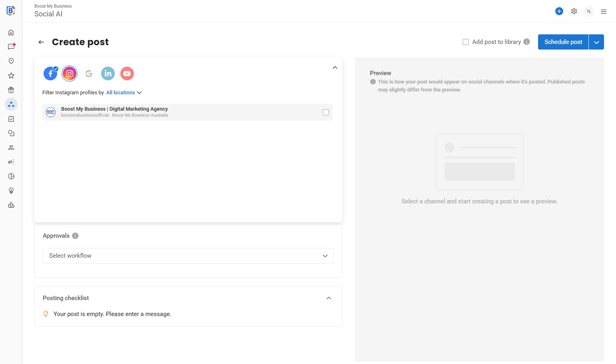Select the YouTube channel icon

[127, 74]
